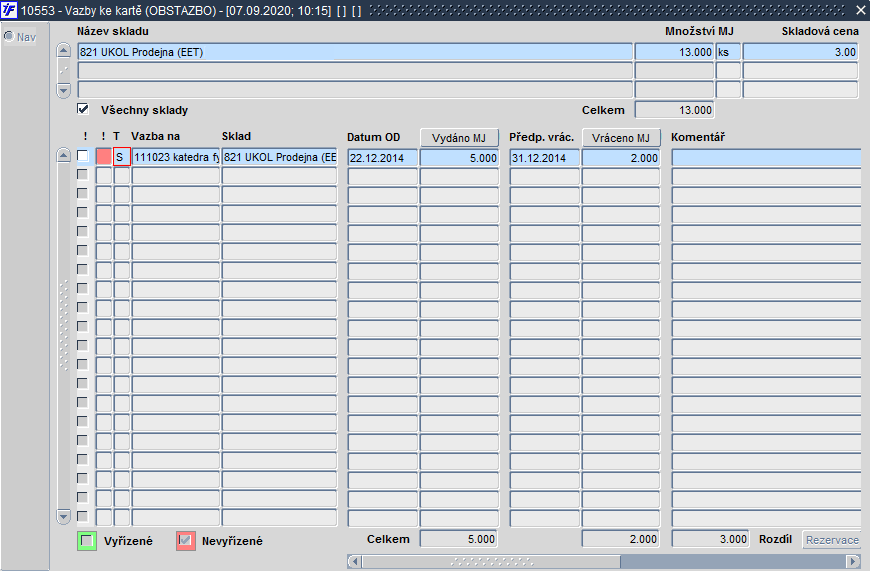Click the Skladová cena column label

pos(820,32)
